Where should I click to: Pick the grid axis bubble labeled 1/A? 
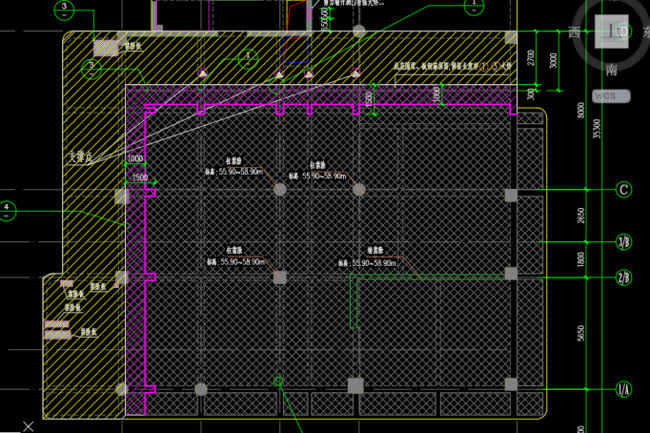point(623,388)
